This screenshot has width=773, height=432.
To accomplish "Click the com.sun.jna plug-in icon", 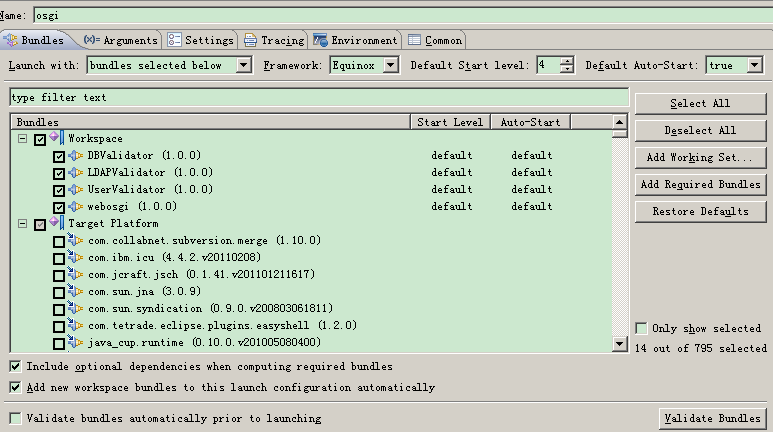I will [x=75, y=291].
